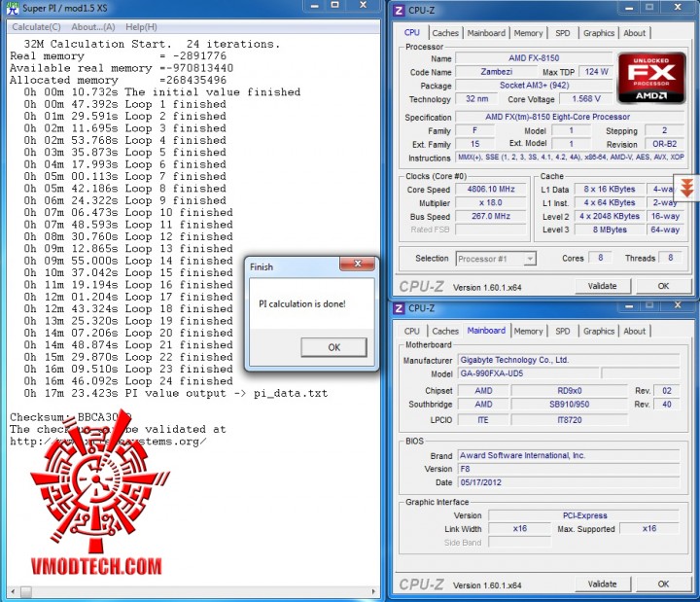
Task: Click the Code Name value Zambezi
Action: click(x=496, y=71)
